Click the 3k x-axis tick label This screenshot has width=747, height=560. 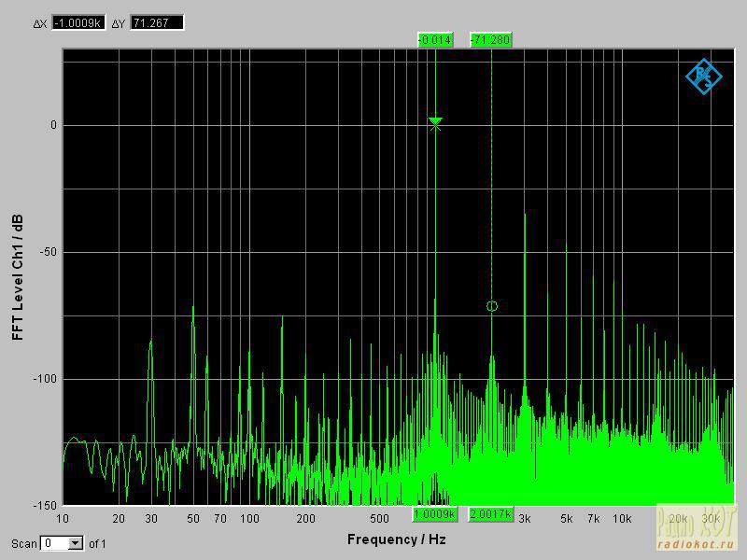tap(525, 519)
